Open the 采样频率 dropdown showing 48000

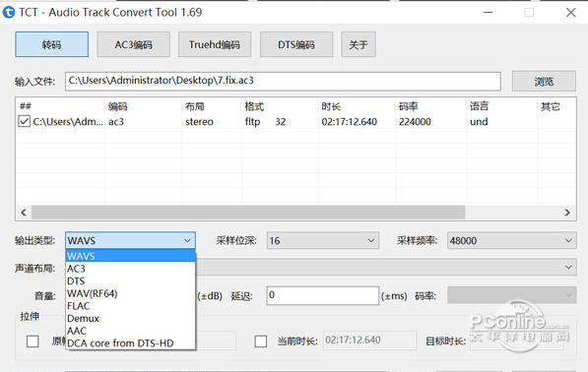(x=511, y=240)
